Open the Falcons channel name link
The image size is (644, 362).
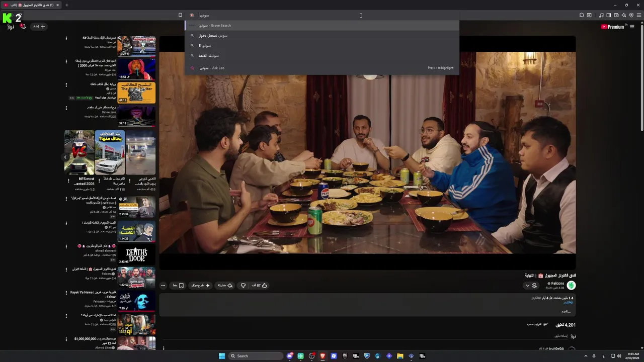tap(557, 284)
